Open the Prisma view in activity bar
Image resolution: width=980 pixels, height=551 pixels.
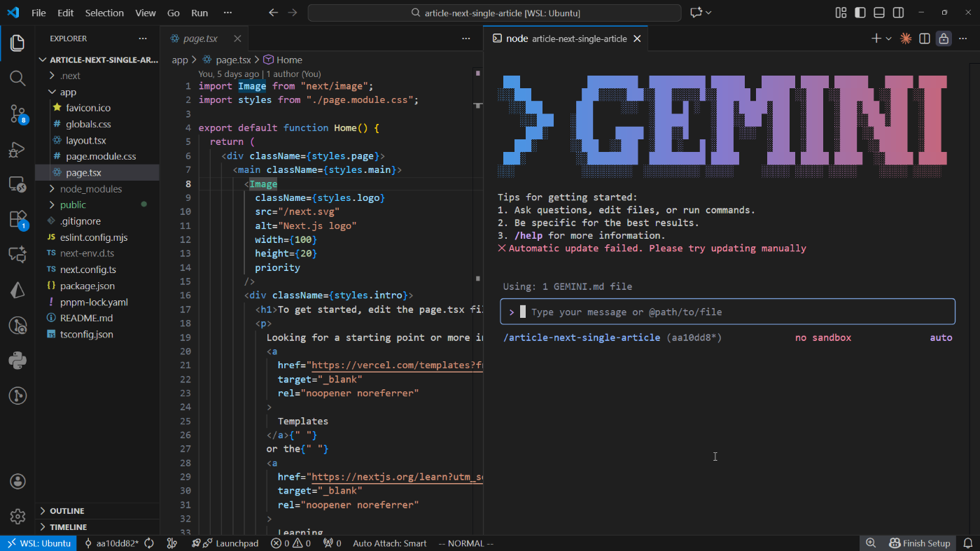click(x=17, y=290)
